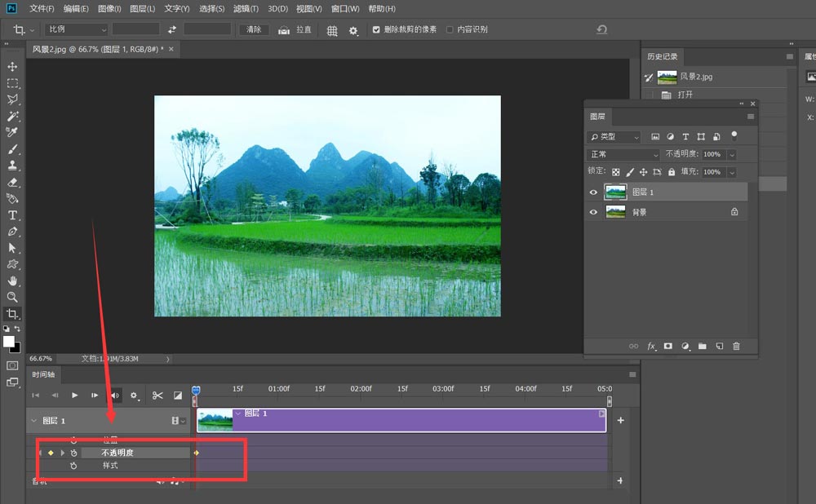This screenshot has height=504, width=816.
Task: Select the Brush tool
Action: [x=12, y=149]
